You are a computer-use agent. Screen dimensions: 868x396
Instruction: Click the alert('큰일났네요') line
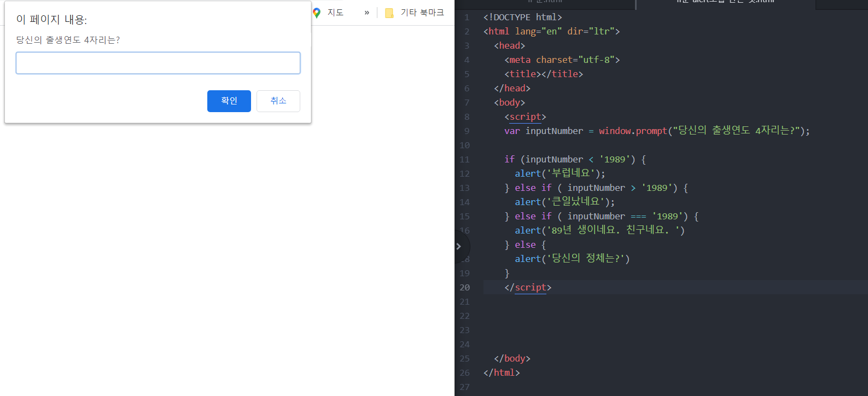click(x=564, y=202)
